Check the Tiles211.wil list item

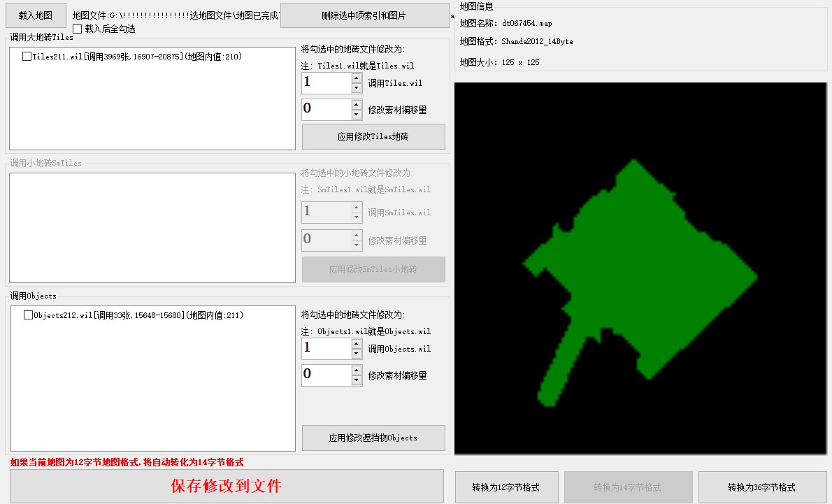point(27,57)
